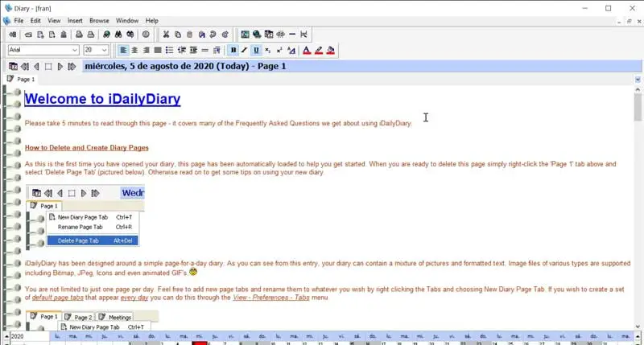Click the Paste clipboard icon
The height and width of the screenshot is (345, 644).
(x=189, y=35)
